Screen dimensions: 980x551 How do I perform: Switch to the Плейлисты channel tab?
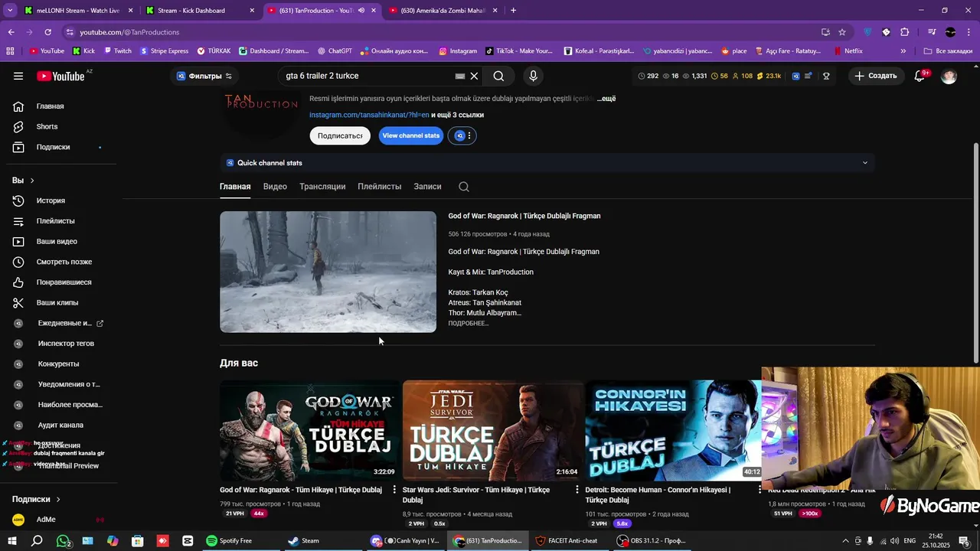[x=379, y=187]
